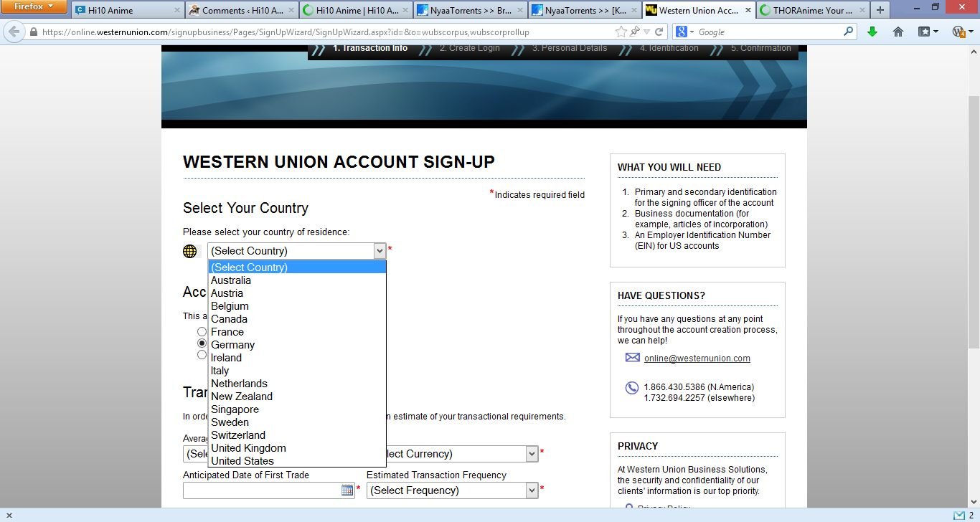
Task: Open the Select Frequency dropdown
Action: [452, 490]
